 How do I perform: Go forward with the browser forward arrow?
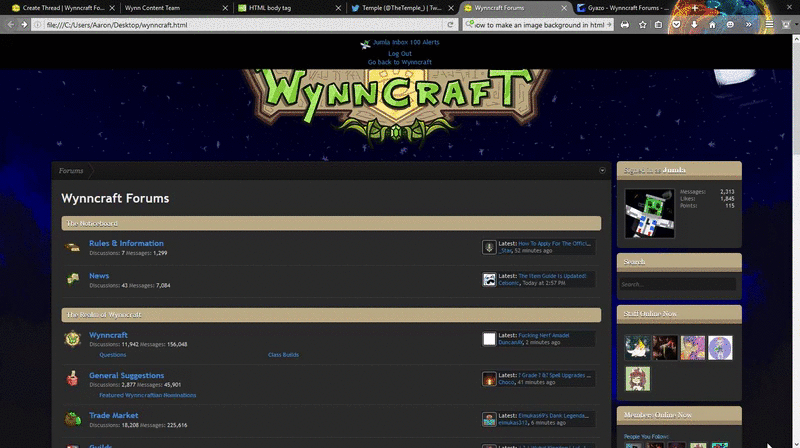pyautogui.click(x=24, y=24)
